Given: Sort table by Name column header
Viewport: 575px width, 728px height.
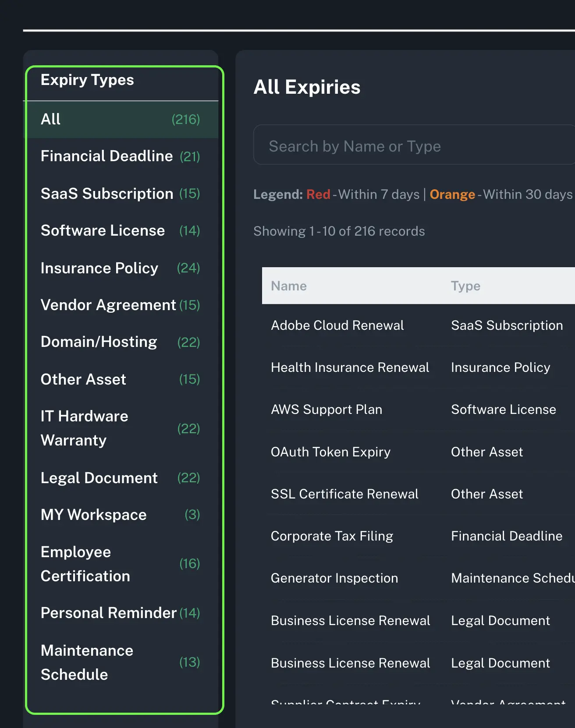Looking at the screenshot, I should tap(289, 286).
